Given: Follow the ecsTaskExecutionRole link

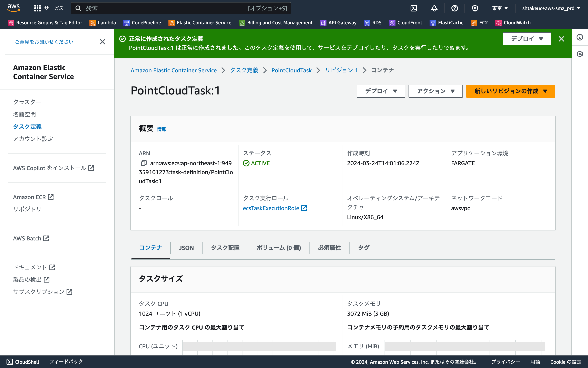Looking at the screenshot, I should (x=275, y=208).
